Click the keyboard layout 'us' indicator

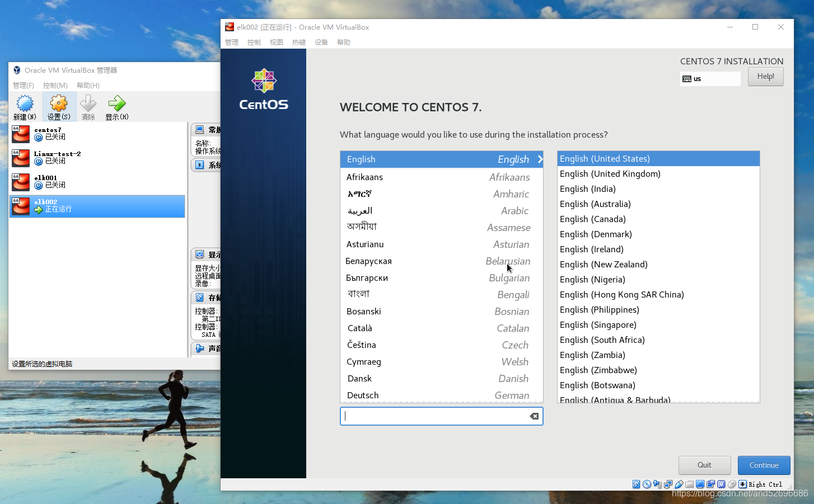tap(710, 79)
